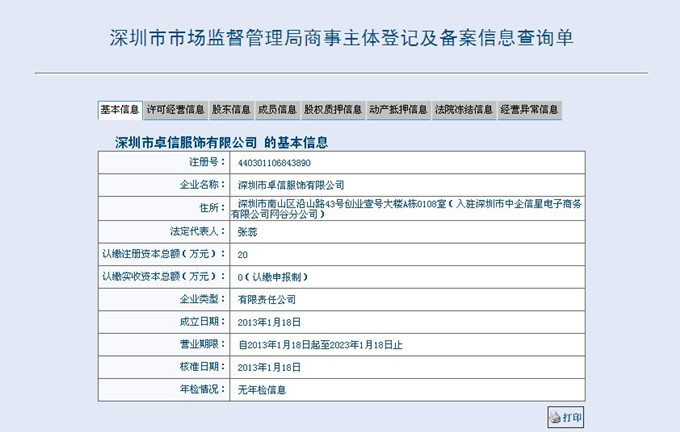
Task: Click the 认缴实收资本总额 label
Action: 164,276
